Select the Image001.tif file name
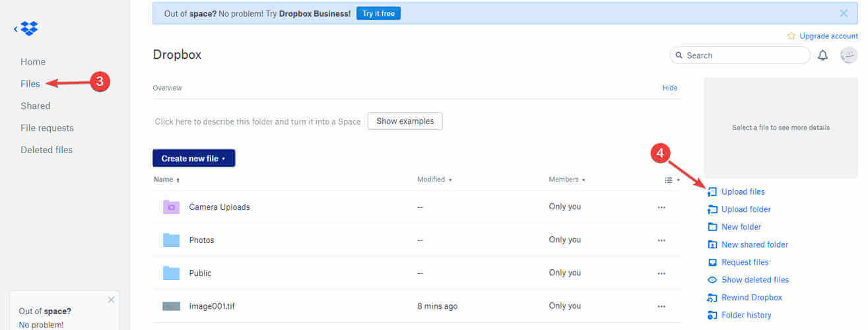 pyautogui.click(x=211, y=306)
